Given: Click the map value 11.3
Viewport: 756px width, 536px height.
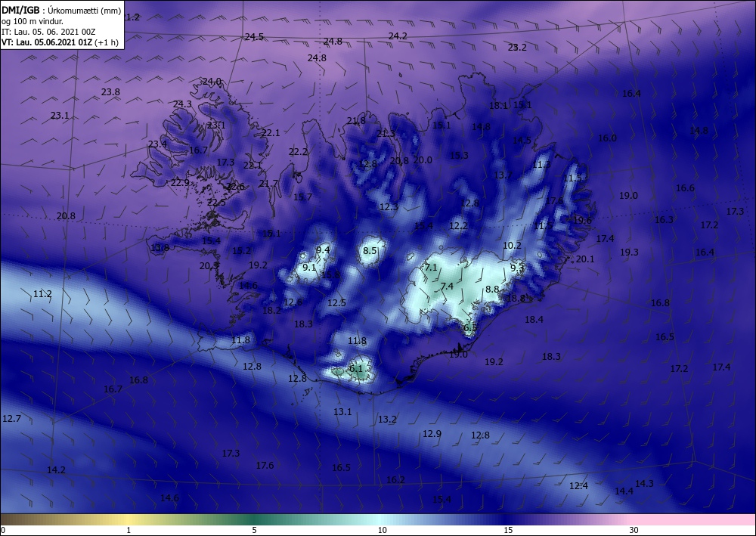Looking at the screenshot, I should pos(541,164).
